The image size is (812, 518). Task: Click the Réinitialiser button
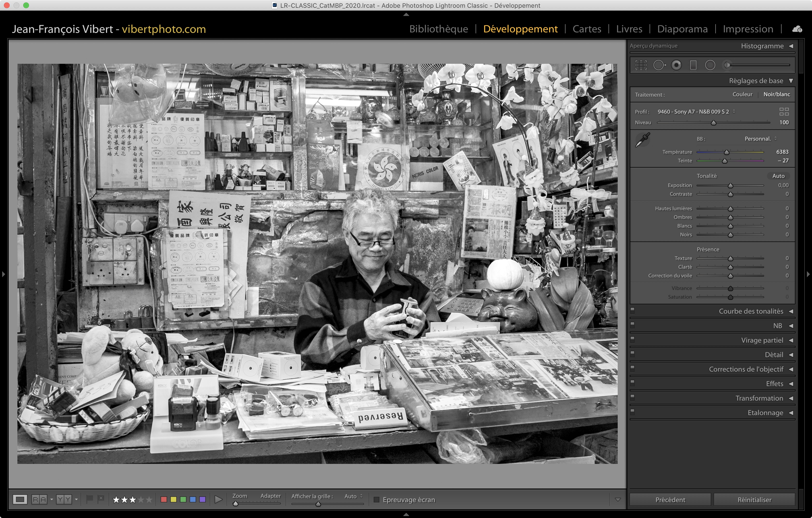pos(754,499)
